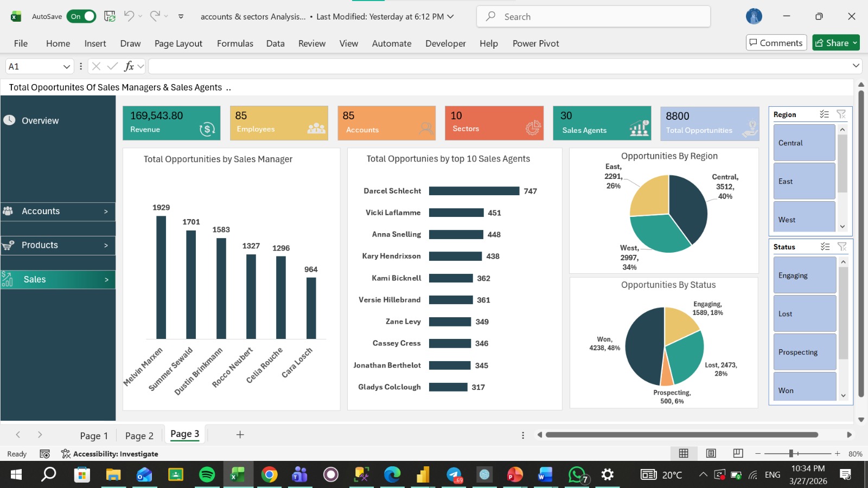The width and height of the screenshot is (868, 488).
Task: Click the Insert Function fx icon
Action: 129,66
